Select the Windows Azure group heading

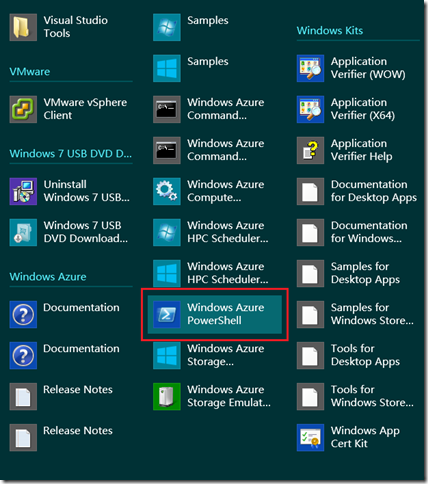pyautogui.click(x=48, y=277)
